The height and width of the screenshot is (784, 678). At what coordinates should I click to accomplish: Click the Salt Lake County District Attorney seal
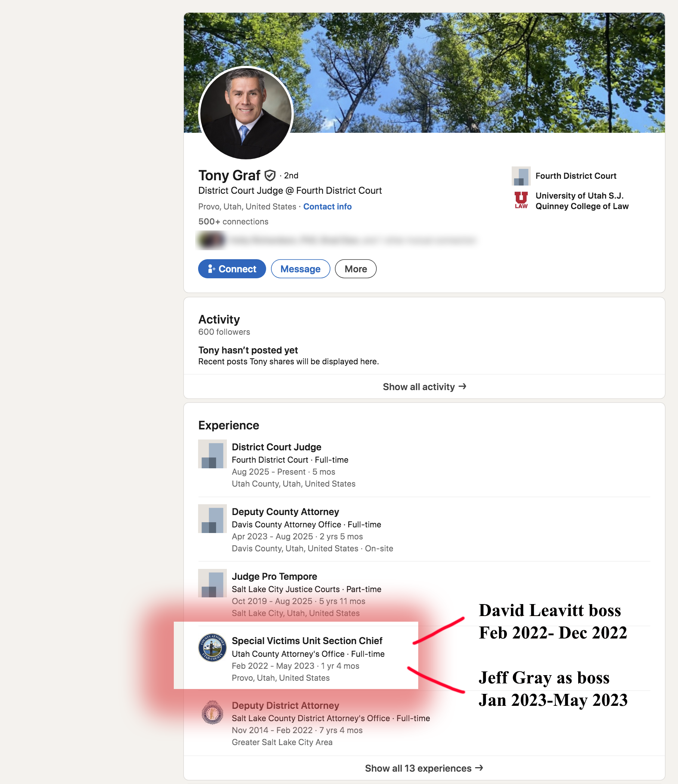pos(212,712)
